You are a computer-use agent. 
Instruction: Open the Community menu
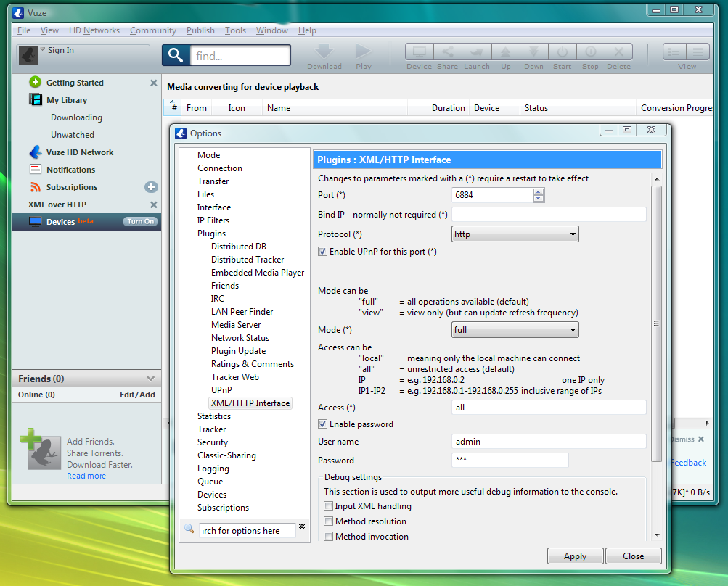pos(153,30)
